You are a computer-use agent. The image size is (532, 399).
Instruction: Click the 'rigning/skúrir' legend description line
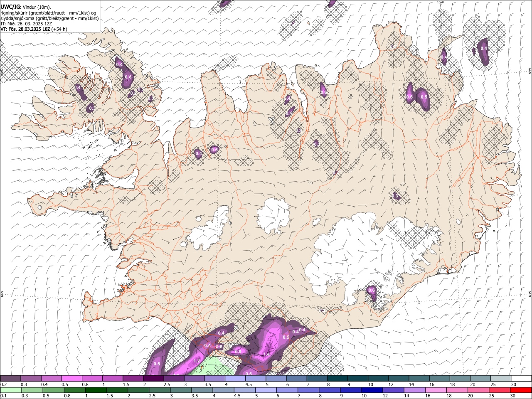(48, 12)
